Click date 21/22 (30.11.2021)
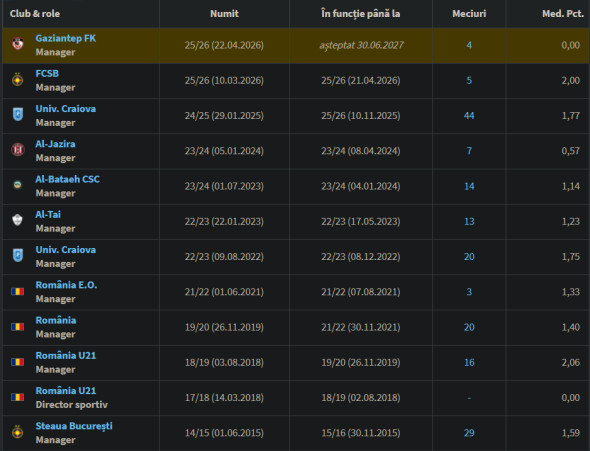The image size is (590, 451). point(360,327)
